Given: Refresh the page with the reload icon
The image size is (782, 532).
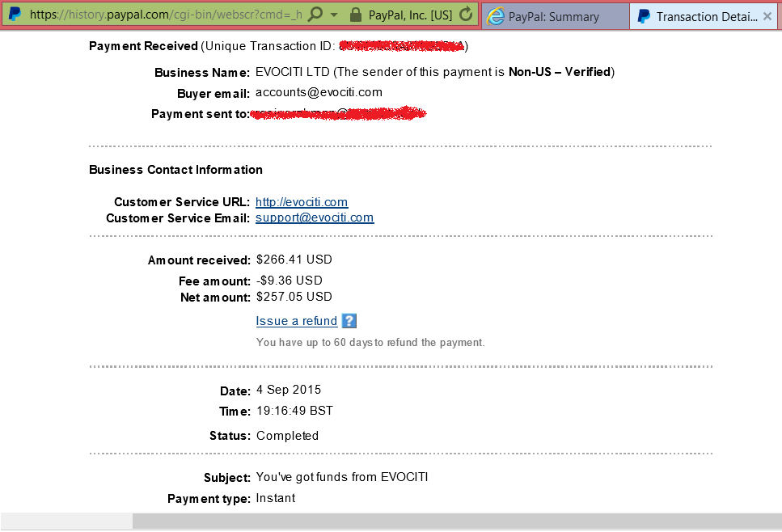Looking at the screenshot, I should tap(466, 14).
